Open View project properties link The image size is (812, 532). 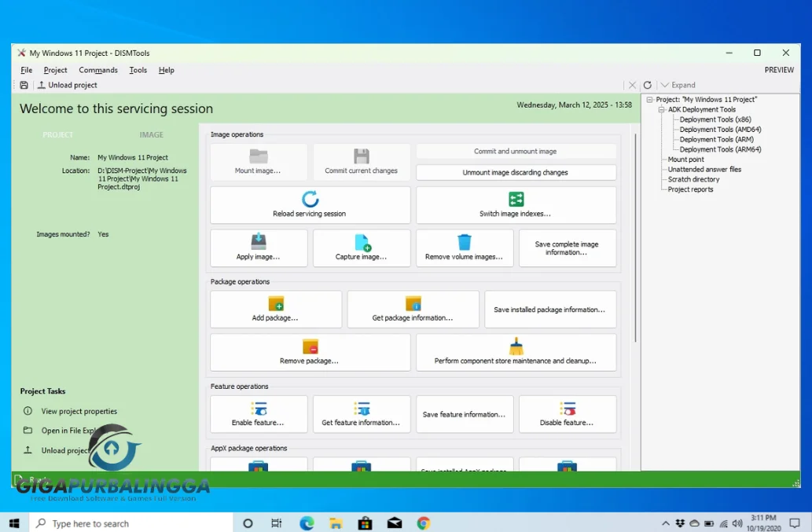tap(79, 411)
